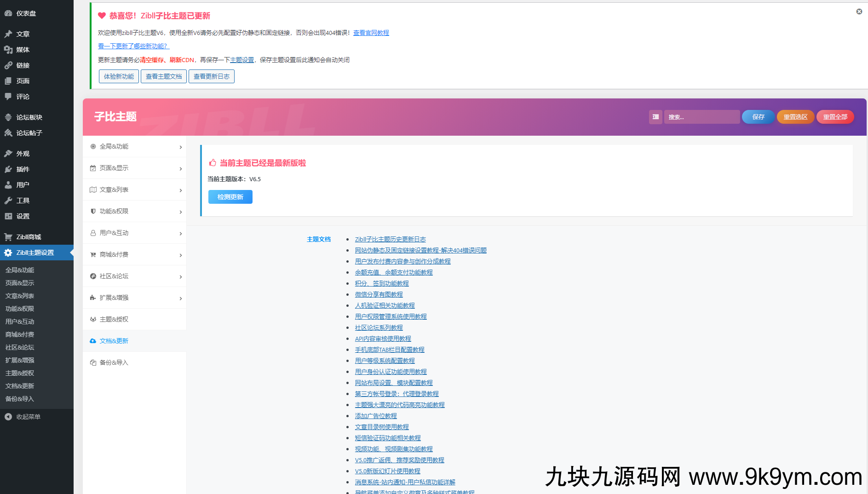Viewport: 868px width, 494px height.
Task: Click the 搜索 input field
Action: (x=701, y=117)
